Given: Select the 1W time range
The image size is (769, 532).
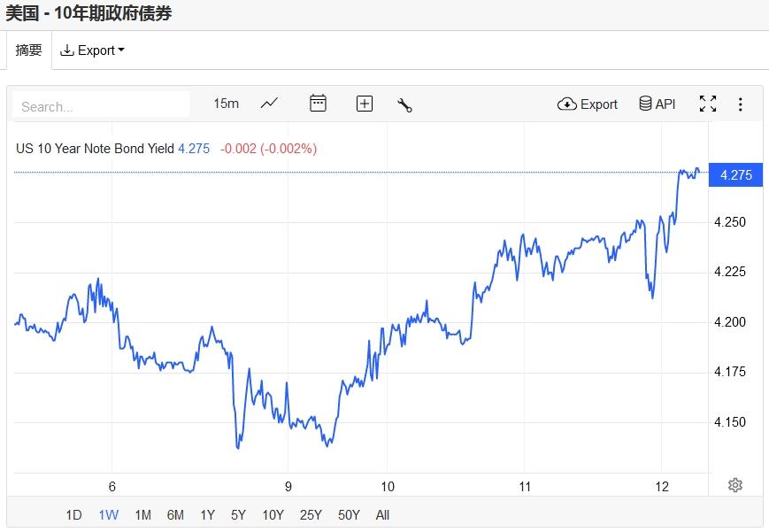Looking at the screenshot, I should click(x=108, y=515).
